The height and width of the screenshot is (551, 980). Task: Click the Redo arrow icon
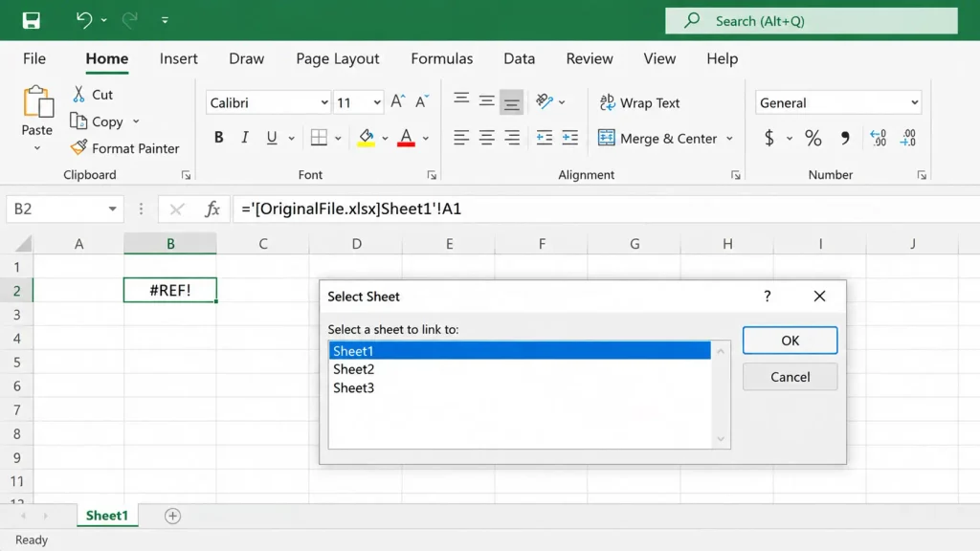coord(129,20)
